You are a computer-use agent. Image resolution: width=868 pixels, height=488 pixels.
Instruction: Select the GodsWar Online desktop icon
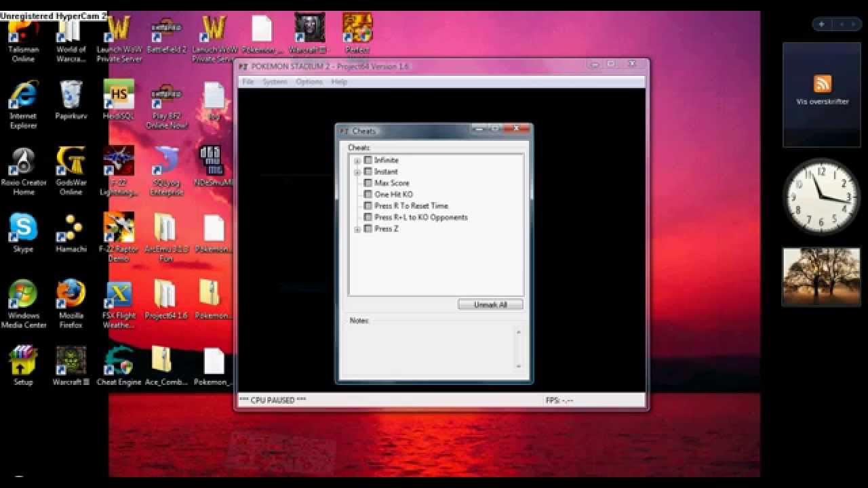[71, 172]
